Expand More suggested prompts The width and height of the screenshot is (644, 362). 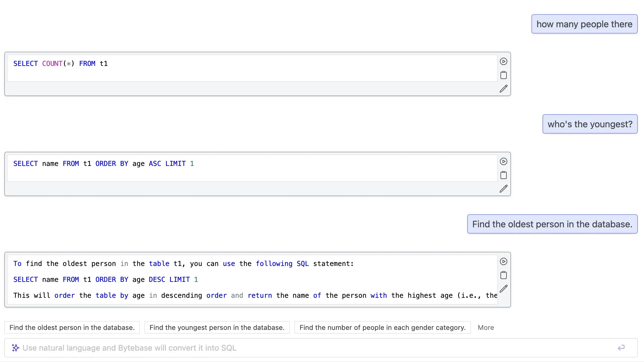tap(486, 327)
